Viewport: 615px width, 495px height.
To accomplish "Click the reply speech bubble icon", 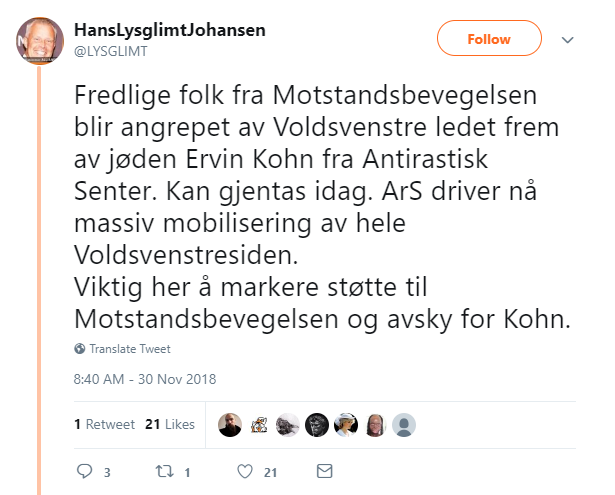I will pos(85,471).
